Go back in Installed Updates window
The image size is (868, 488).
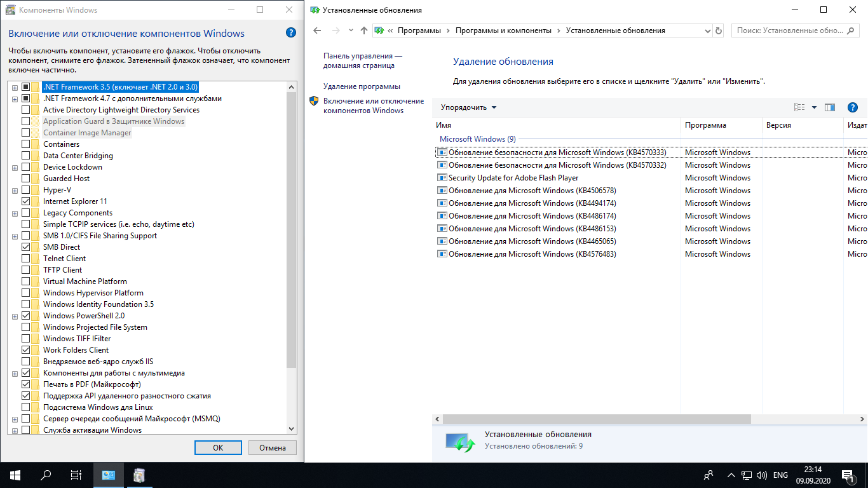(318, 30)
